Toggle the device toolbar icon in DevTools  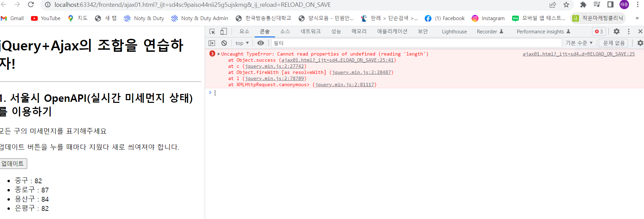click(x=223, y=32)
